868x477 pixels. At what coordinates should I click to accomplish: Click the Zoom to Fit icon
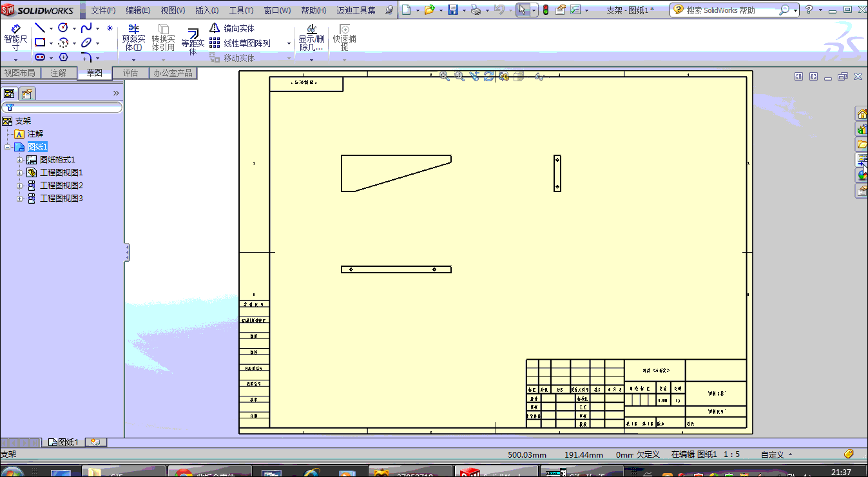444,76
